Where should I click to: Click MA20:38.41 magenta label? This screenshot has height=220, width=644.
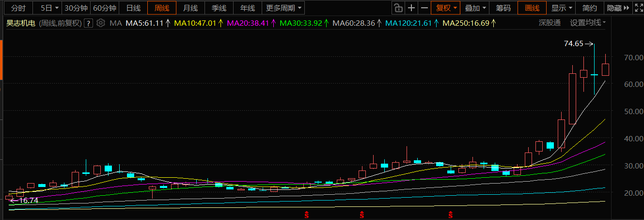tap(248, 23)
